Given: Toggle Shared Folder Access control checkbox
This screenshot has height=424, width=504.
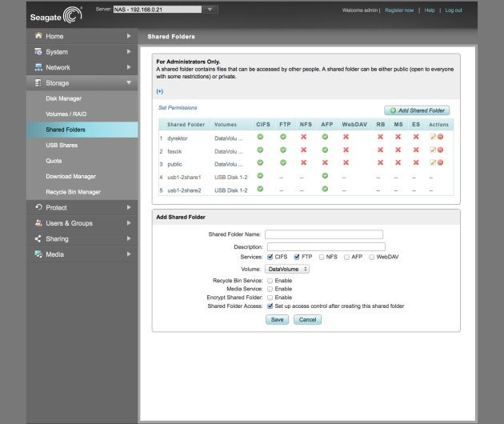Looking at the screenshot, I should point(270,306).
